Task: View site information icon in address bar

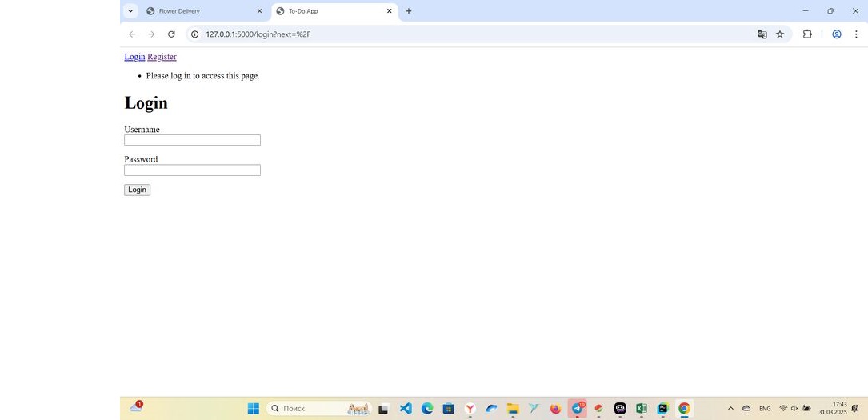Action: pyautogui.click(x=195, y=34)
